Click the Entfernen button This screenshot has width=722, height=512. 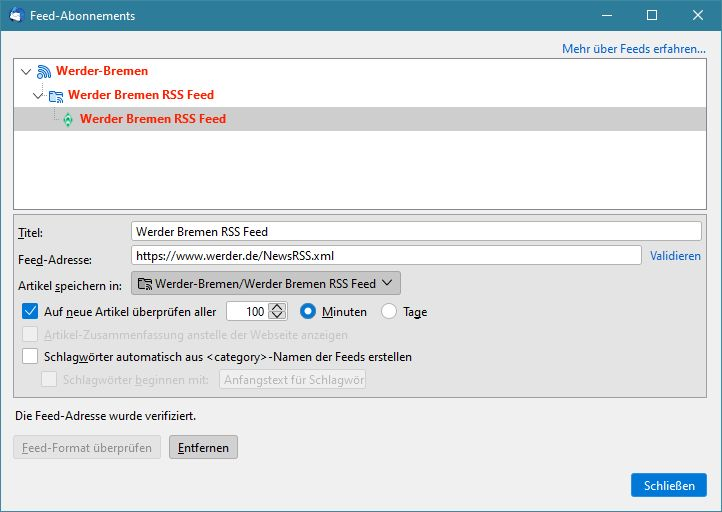click(x=203, y=447)
